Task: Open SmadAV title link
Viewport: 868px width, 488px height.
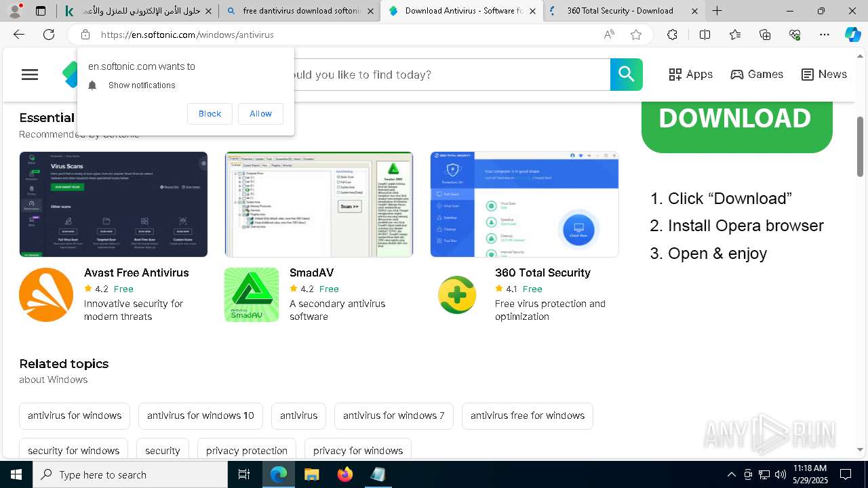Action: coord(311,272)
